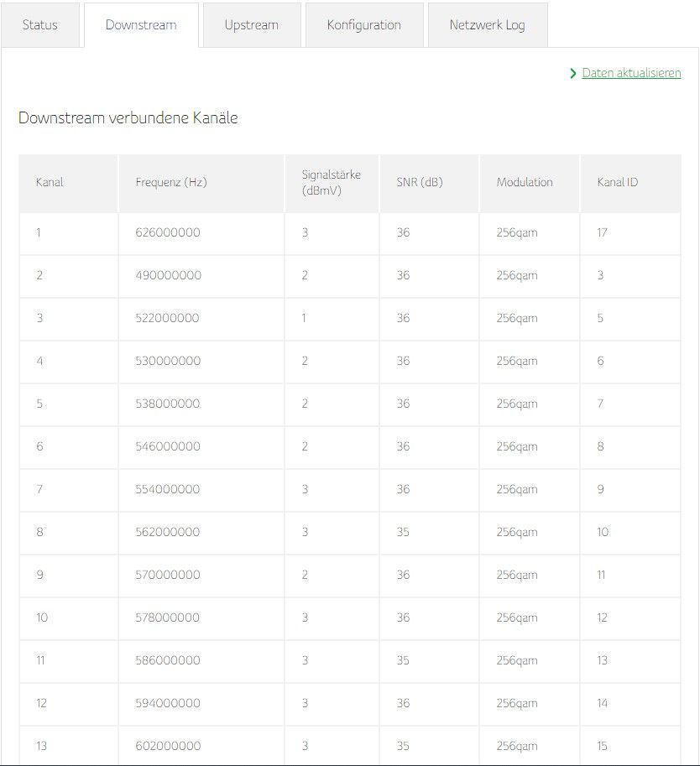The width and height of the screenshot is (700, 766).
Task: Click the Daten aktualisieren link
Action: click(x=631, y=74)
